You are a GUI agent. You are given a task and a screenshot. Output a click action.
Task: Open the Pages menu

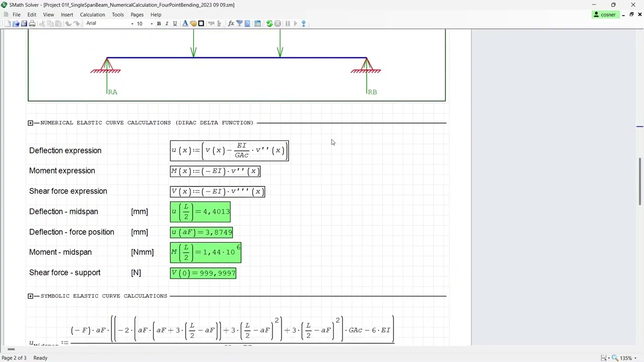[x=137, y=15]
